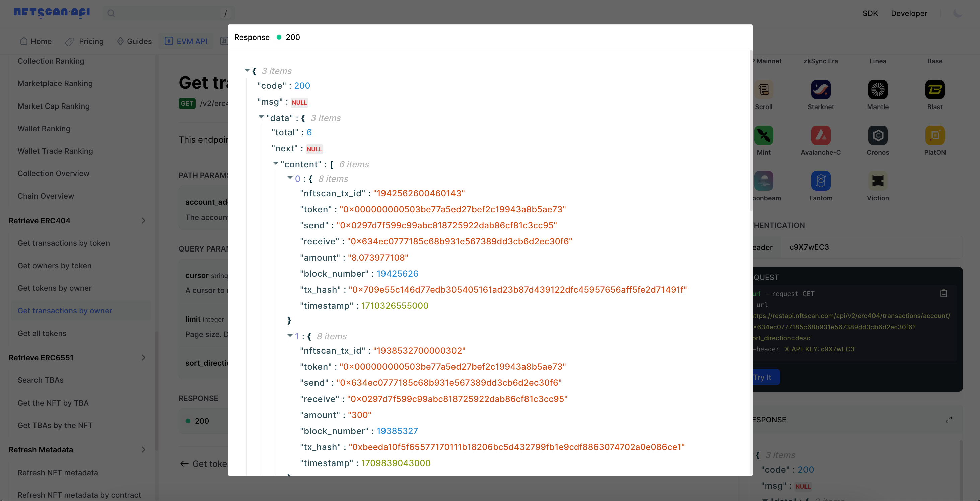The image size is (980, 501).
Task: Click the Pricing tag icon
Action: coord(70,41)
